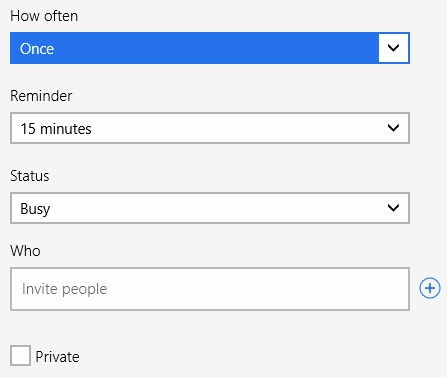Tick the Private checkbox
The image size is (447, 378).
coord(20,355)
